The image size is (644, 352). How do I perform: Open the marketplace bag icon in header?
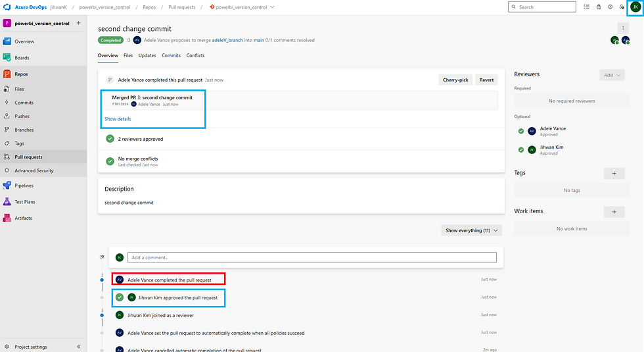pos(599,7)
